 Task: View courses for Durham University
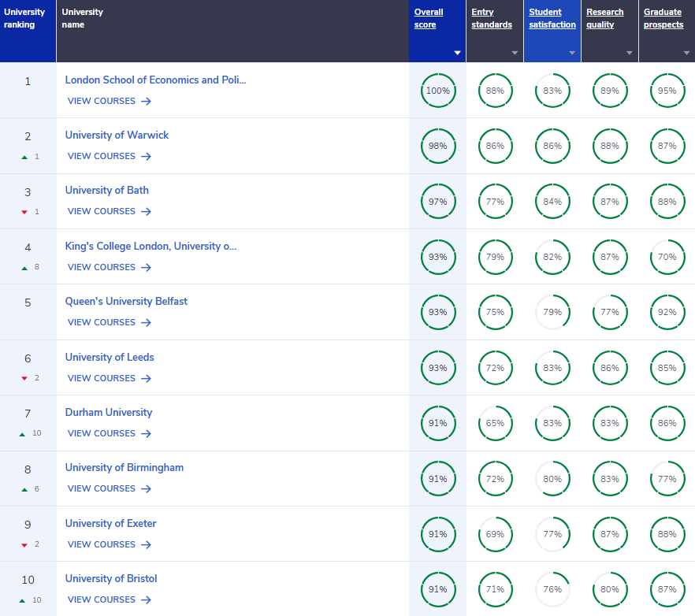110,433
